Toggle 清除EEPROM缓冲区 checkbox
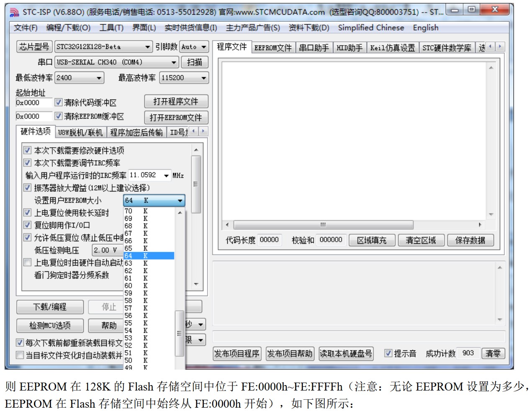This screenshot has height=411, width=532. pos(59,116)
